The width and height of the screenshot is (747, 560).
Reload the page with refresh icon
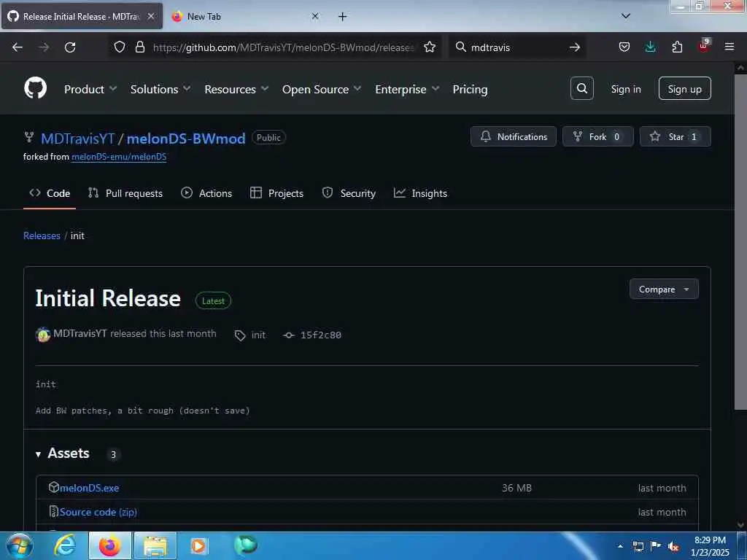pyautogui.click(x=70, y=47)
